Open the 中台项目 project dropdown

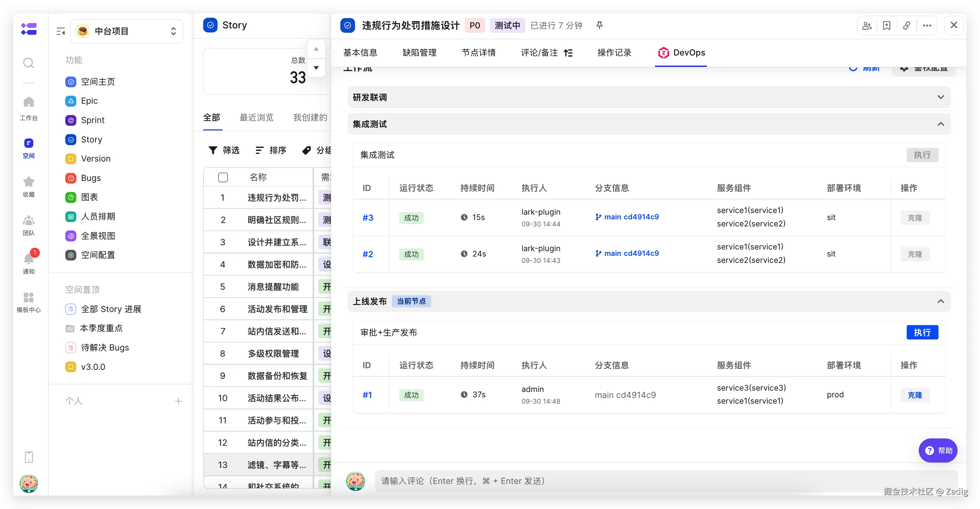pos(127,31)
